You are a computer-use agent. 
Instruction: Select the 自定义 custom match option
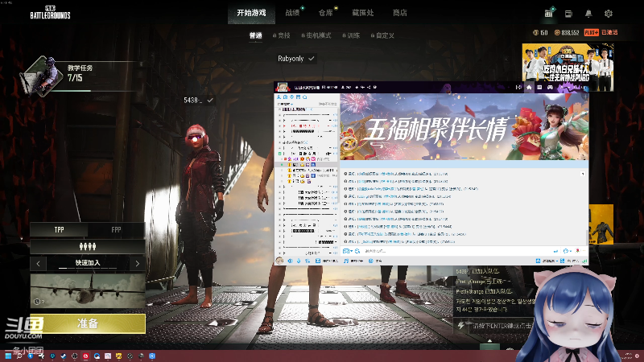pos(382,35)
